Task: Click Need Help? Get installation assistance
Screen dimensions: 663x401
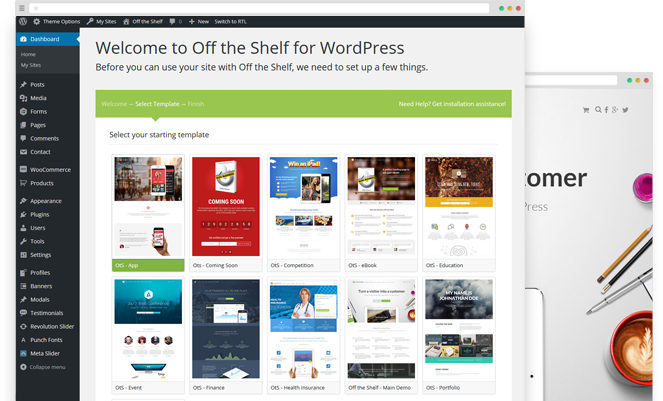Action: click(x=452, y=104)
